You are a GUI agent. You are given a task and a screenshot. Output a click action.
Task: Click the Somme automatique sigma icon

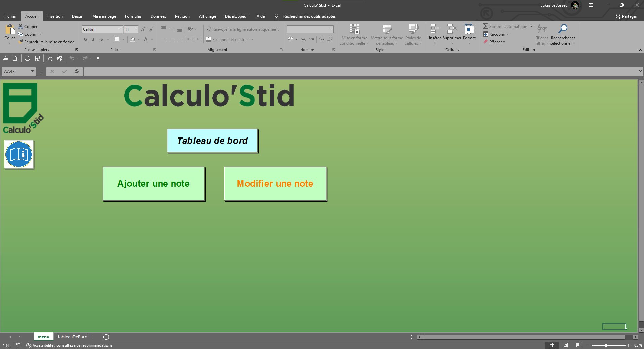point(486,26)
